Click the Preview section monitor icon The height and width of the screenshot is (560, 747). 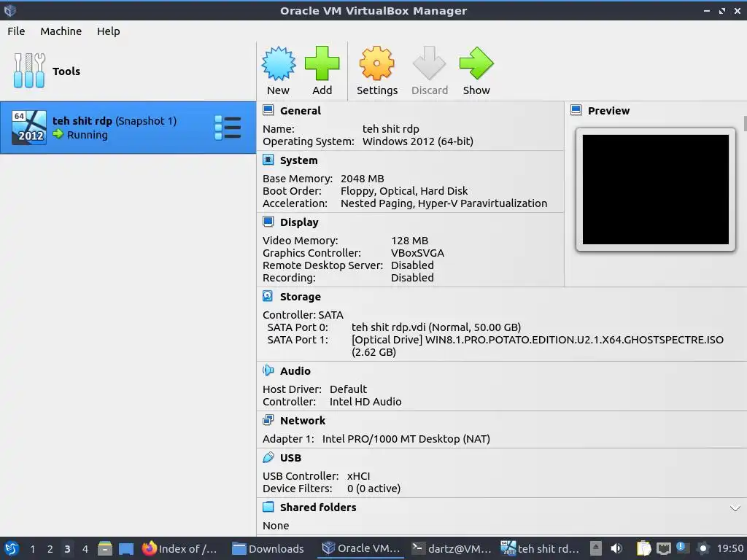pyautogui.click(x=576, y=111)
